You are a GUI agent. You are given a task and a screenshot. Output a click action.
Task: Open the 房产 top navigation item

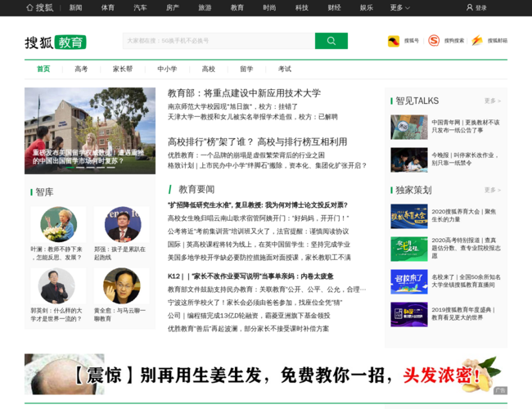(173, 7)
